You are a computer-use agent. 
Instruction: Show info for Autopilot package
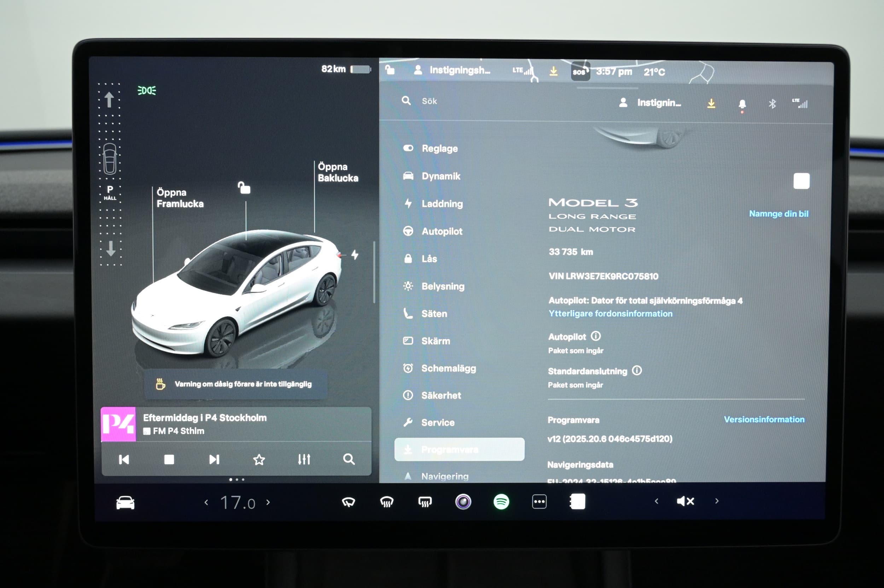click(x=595, y=336)
